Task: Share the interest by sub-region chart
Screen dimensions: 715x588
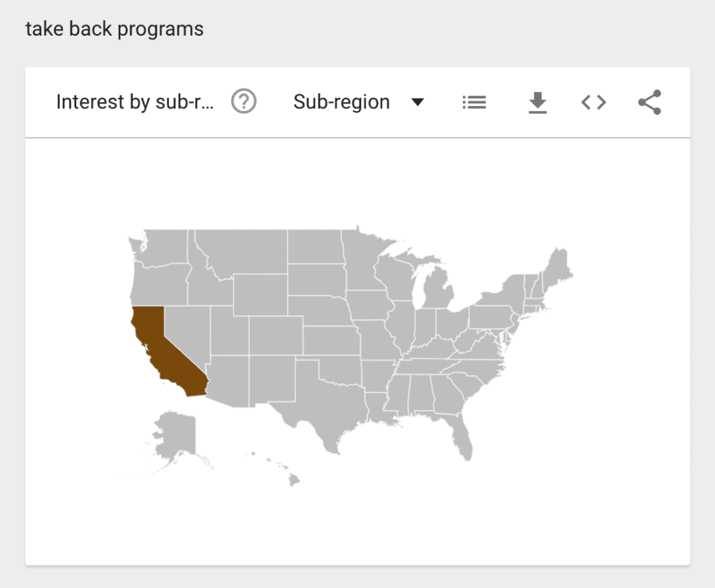Action: 649,102
